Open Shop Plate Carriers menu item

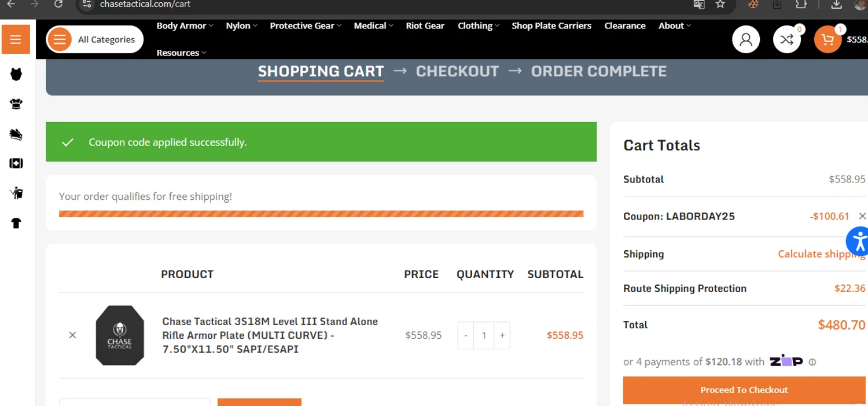click(551, 25)
